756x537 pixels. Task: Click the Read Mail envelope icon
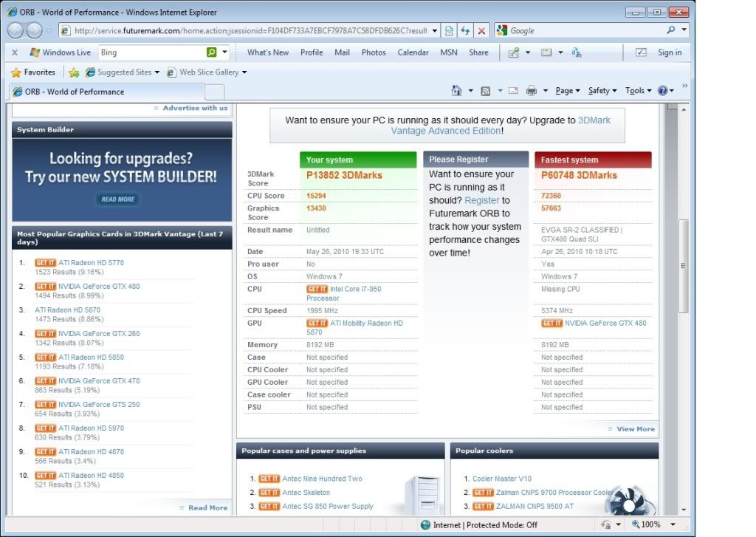(514, 90)
